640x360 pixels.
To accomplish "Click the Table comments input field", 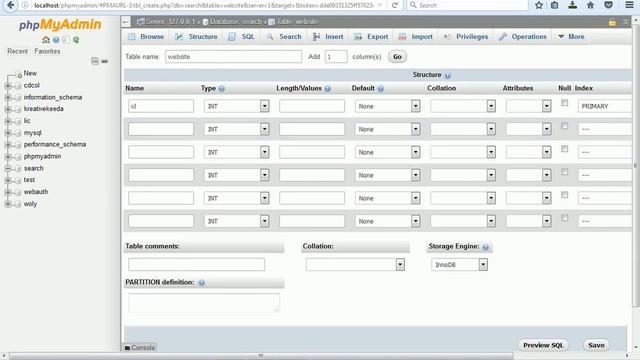I will 196,264.
